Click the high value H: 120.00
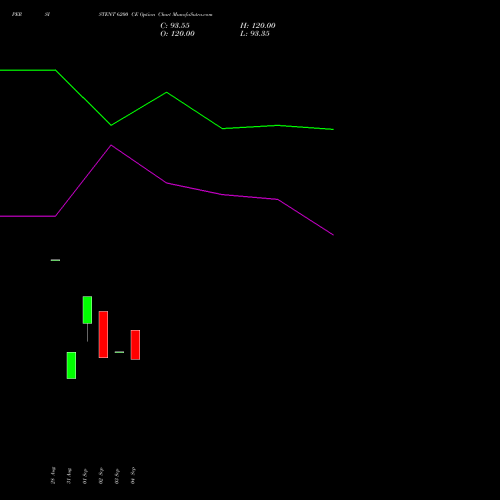Viewport: 500px width, 500px height. (258, 26)
